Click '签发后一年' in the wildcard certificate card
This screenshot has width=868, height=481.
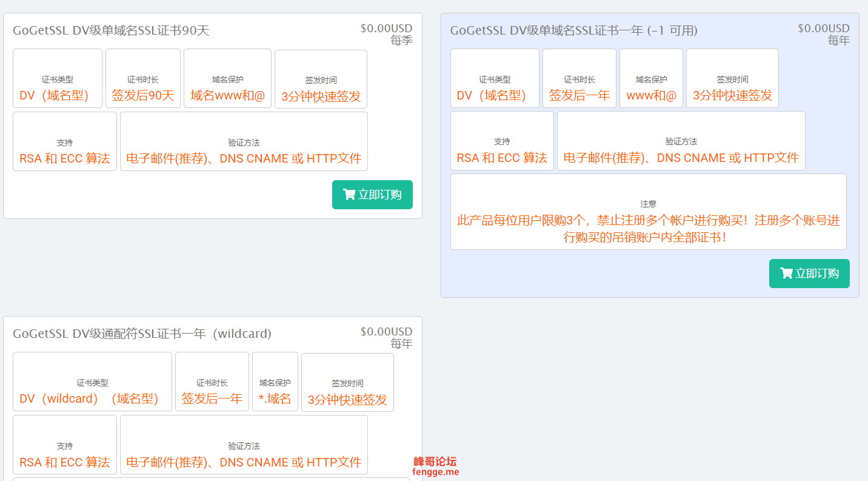[212, 399]
